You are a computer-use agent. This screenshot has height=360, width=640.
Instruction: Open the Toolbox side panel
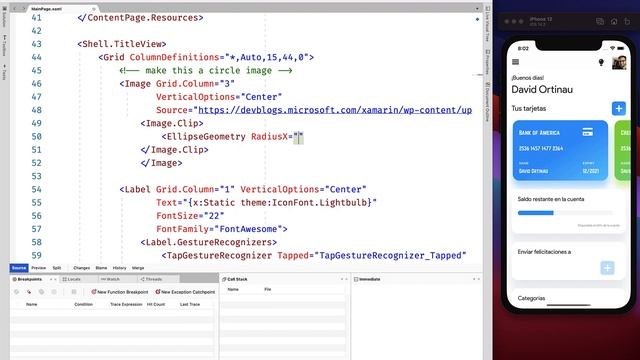point(4,46)
